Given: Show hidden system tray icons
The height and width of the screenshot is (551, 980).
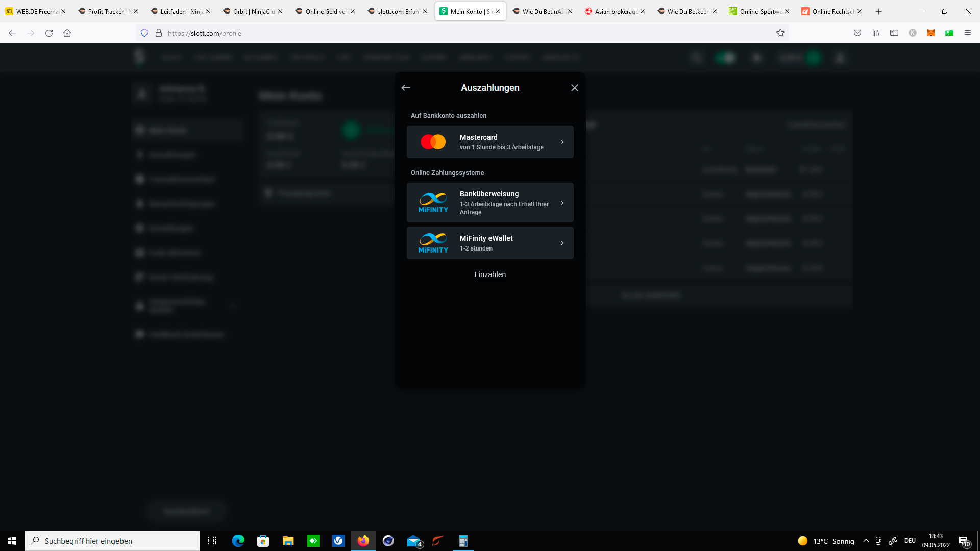Looking at the screenshot, I should tap(866, 541).
